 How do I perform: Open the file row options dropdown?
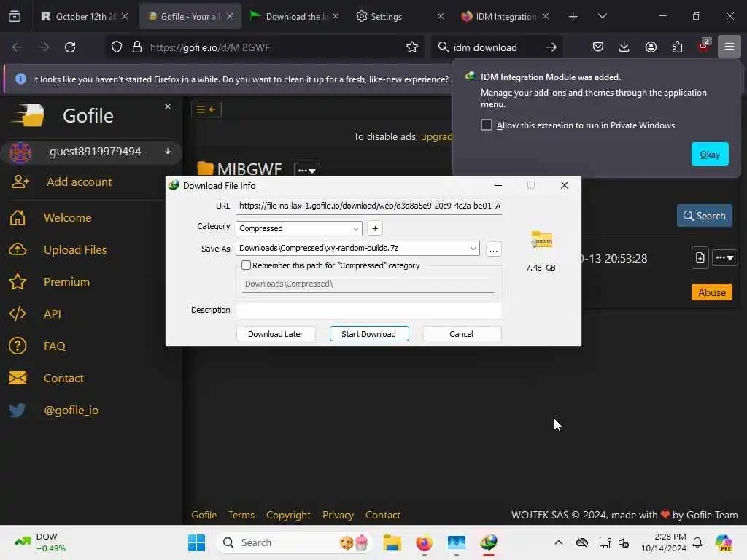pyautogui.click(x=724, y=258)
